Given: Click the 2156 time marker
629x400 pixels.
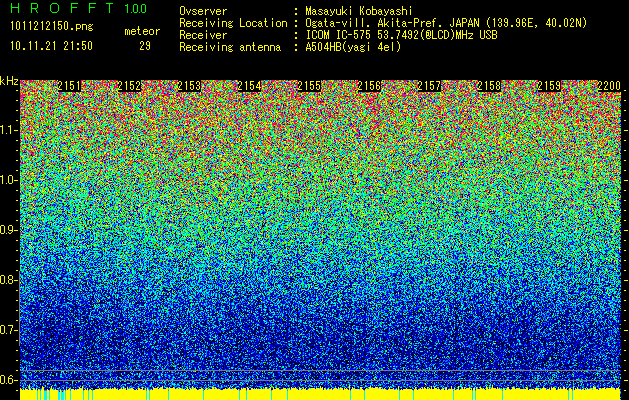Looking at the screenshot, I should click(369, 86).
